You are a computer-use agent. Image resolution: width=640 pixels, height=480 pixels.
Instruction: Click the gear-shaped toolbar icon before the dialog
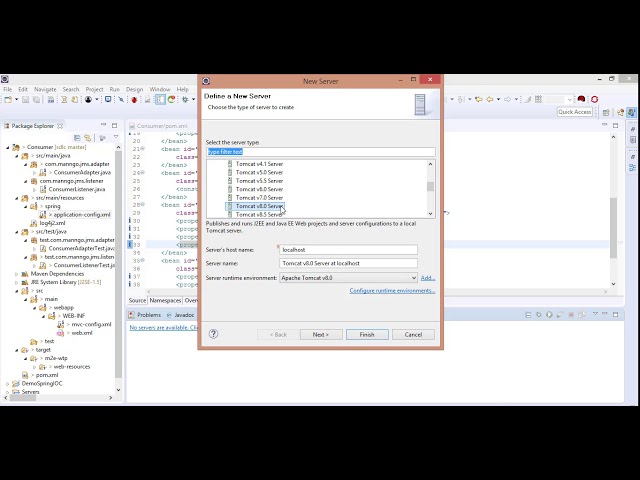pos(185,99)
